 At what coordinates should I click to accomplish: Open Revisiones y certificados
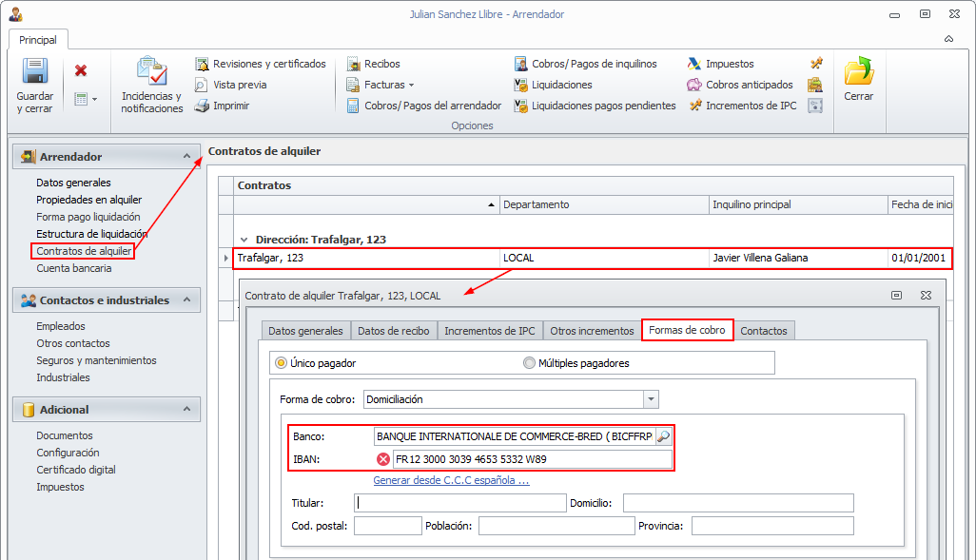tap(261, 64)
